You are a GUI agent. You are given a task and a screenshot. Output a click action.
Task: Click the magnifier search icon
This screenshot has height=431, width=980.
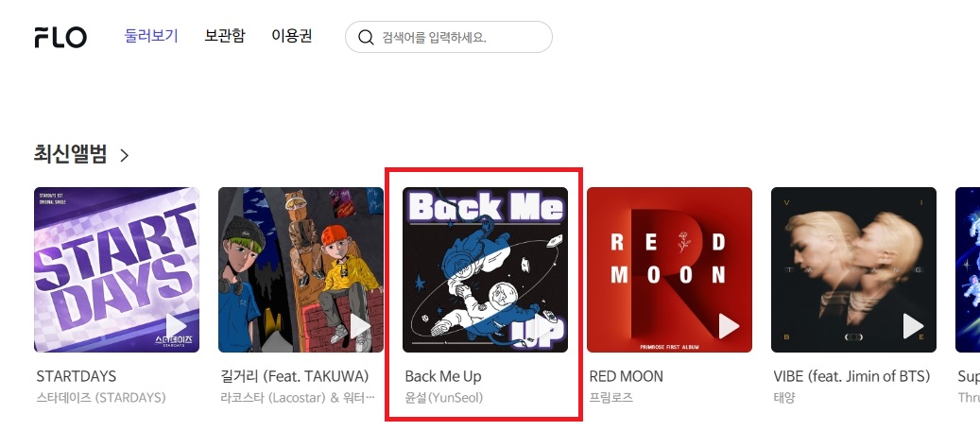(366, 38)
